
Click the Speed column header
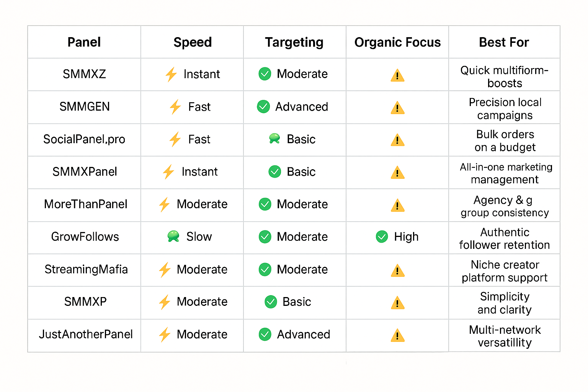pyautogui.click(x=193, y=42)
